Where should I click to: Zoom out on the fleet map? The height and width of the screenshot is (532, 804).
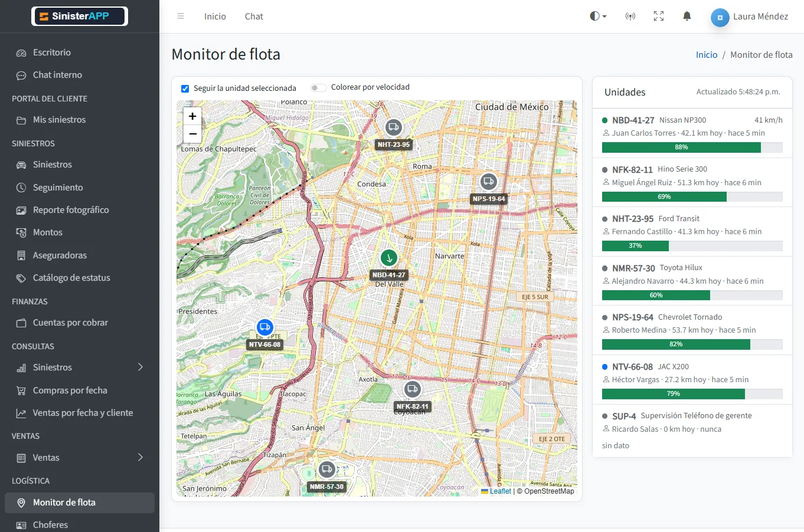pyautogui.click(x=192, y=134)
